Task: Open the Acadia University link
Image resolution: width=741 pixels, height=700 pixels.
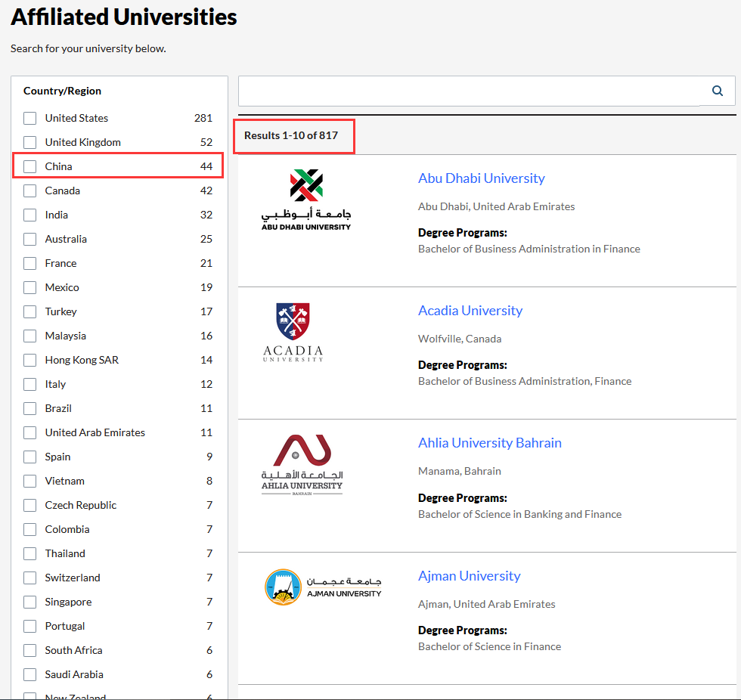Action: click(x=470, y=311)
